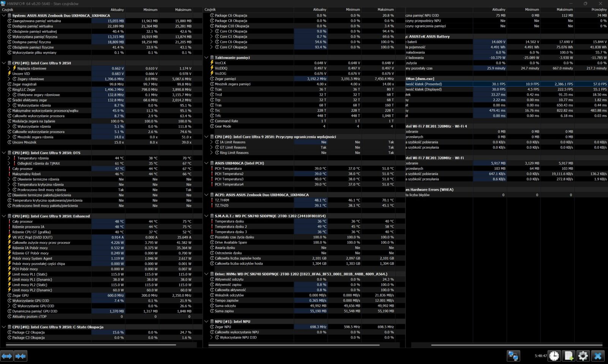Viewport: 608px width, 364px height.
Task: Open sensor settings via the gear icon
Action: [583, 356]
